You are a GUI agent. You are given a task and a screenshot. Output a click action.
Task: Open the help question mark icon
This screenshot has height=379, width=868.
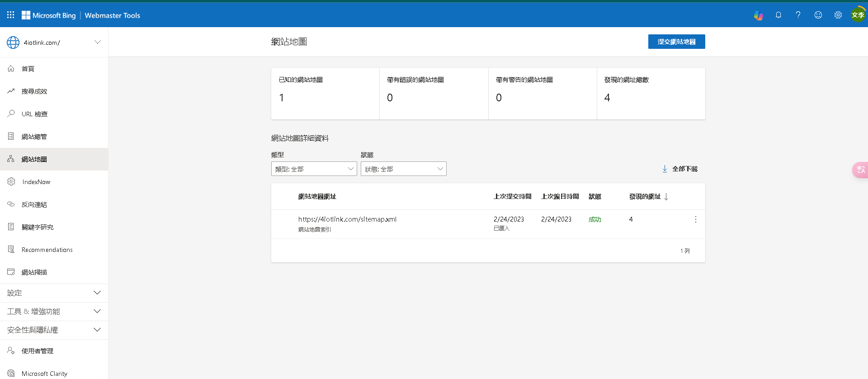click(x=798, y=15)
